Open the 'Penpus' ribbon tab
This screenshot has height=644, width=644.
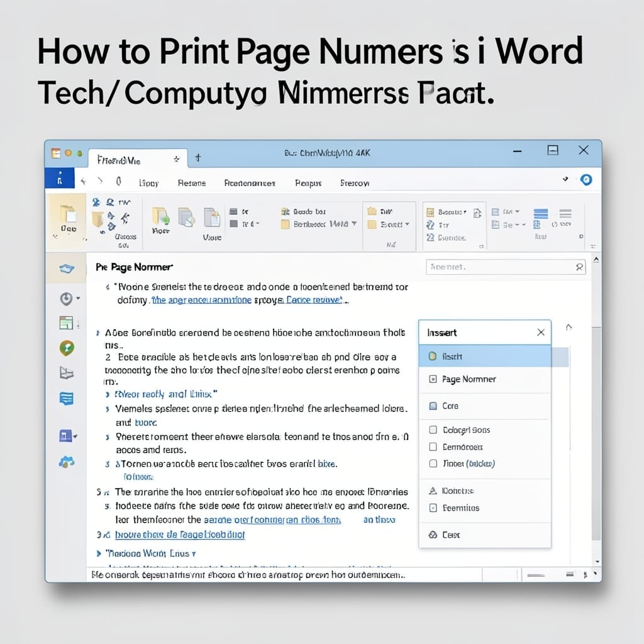coord(308,183)
